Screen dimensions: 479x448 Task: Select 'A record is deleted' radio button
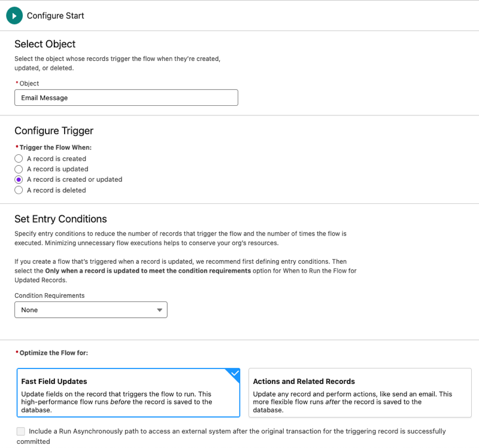pyautogui.click(x=19, y=190)
